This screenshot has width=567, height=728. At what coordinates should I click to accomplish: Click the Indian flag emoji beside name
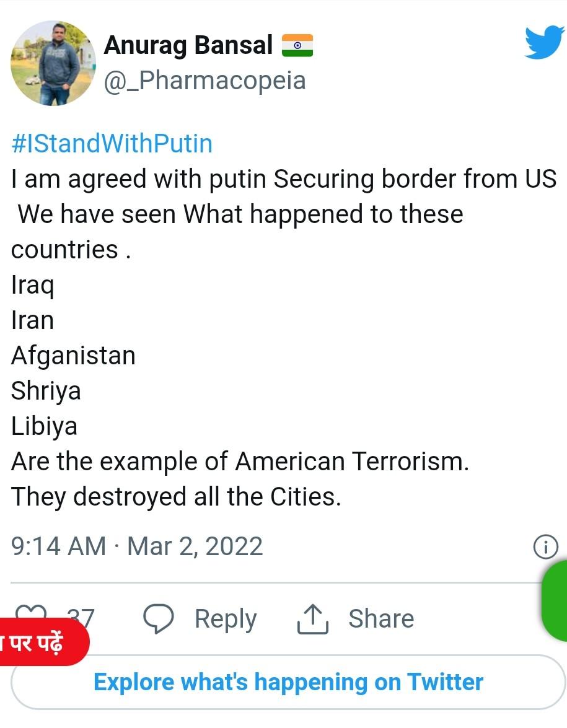297,46
